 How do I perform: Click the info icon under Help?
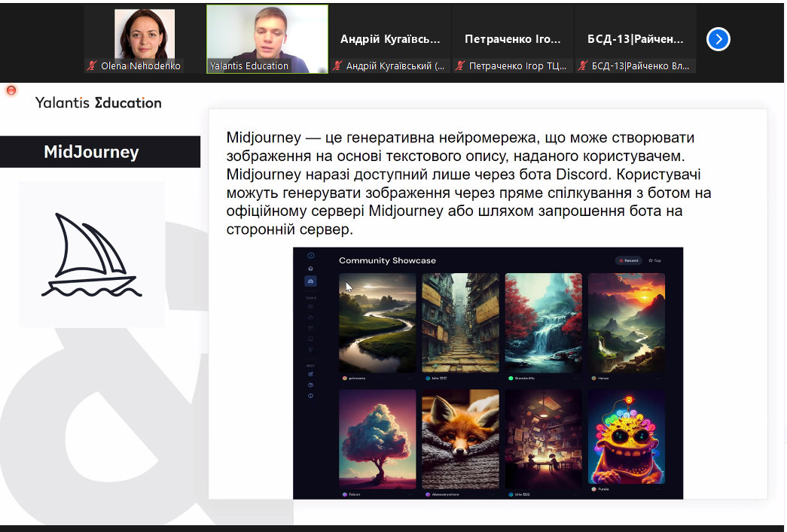tap(311, 396)
